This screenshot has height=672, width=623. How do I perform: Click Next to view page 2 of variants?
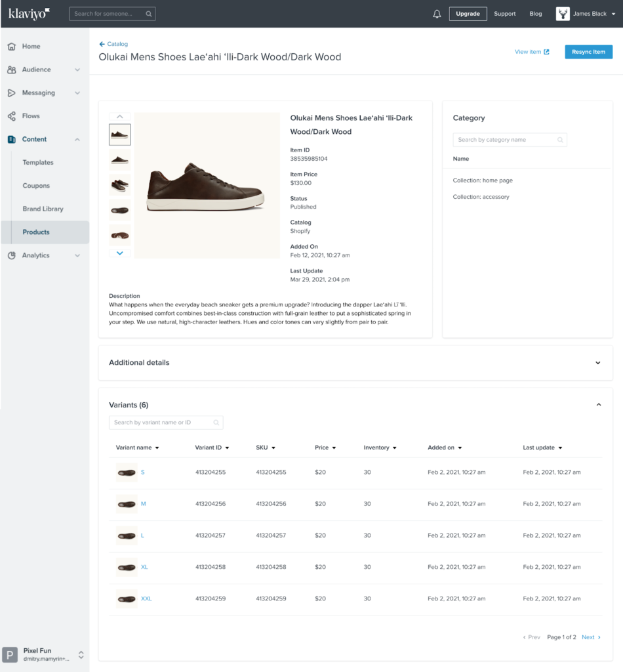(588, 637)
